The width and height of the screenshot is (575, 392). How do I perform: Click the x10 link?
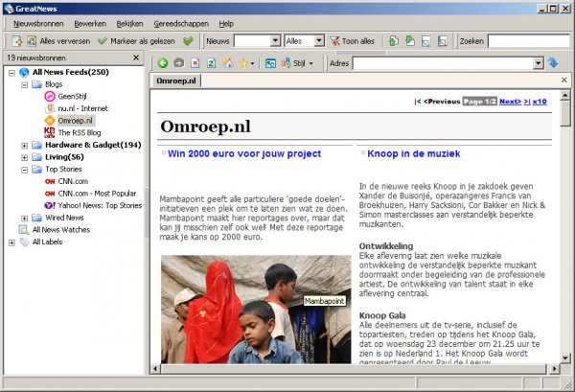[x=540, y=102]
